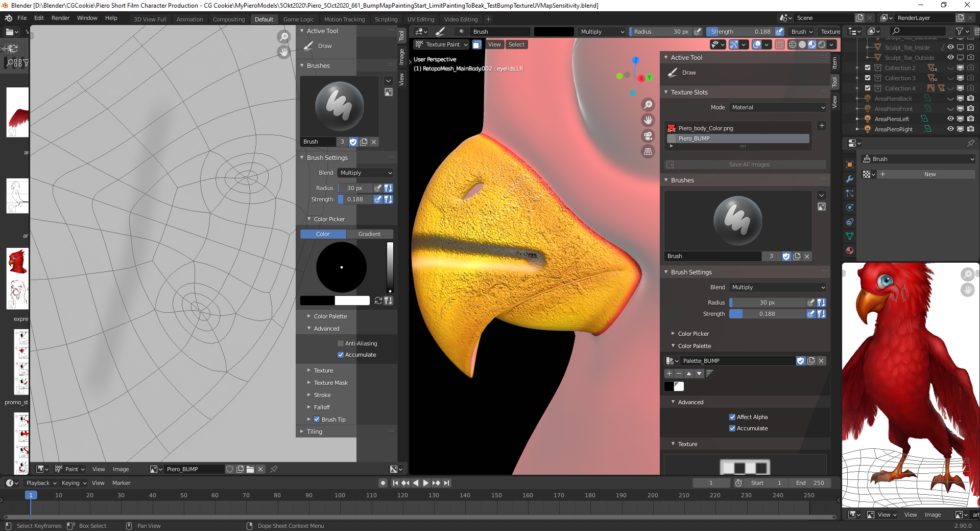Open the physics properties tab
980x531 pixels.
click(850, 207)
